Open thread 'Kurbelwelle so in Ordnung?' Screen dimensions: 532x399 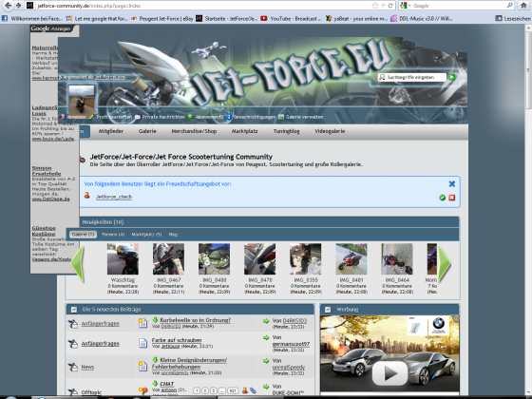tap(195, 320)
